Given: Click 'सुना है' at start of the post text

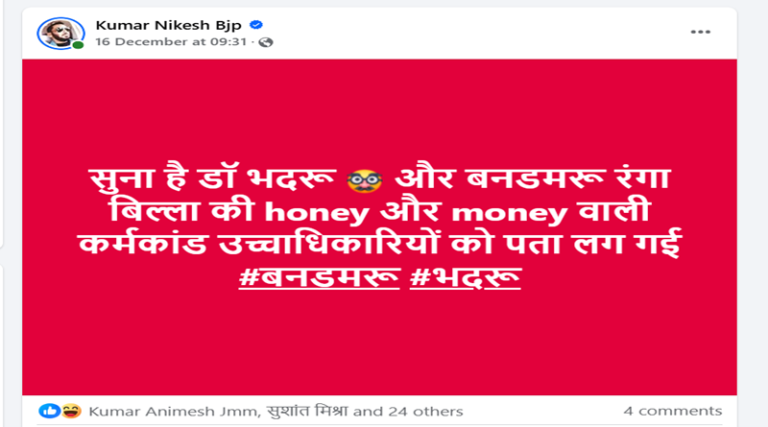Looking at the screenshot, I should pos(138,179).
